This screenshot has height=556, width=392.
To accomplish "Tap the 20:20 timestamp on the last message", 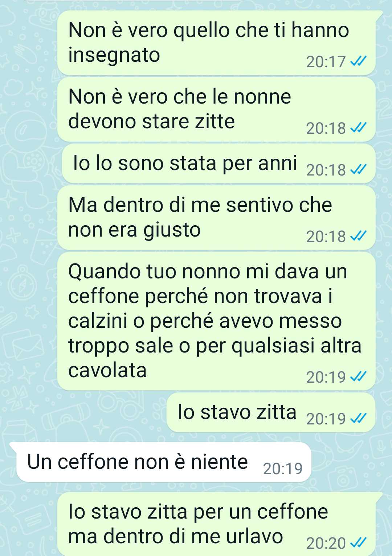I will click(326, 543).
